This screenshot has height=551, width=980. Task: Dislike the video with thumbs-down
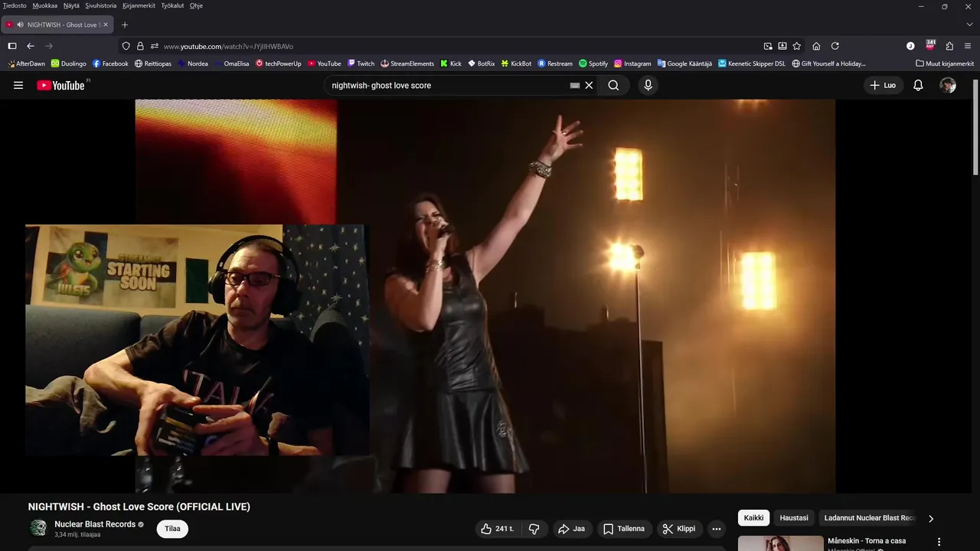point(534,529)
